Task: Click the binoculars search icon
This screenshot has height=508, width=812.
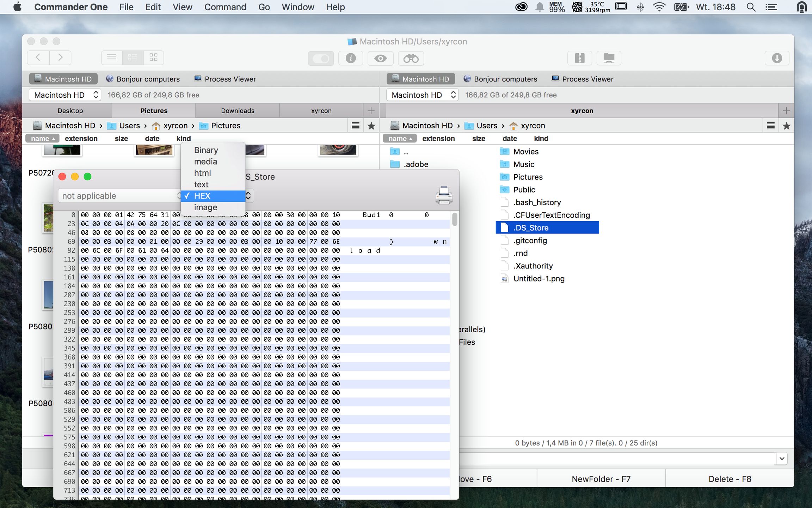Action: 411,58
